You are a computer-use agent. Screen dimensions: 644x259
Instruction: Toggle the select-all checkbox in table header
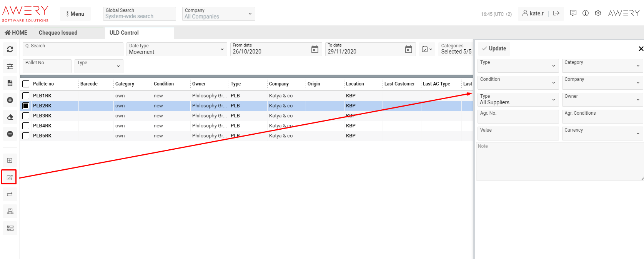tap(26, 84)
